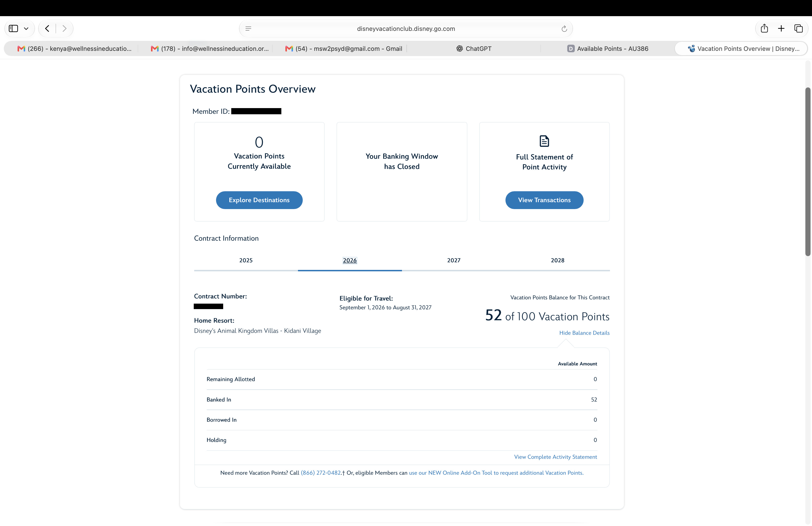The width and height of the screenshot is (812, 526).
Task: Open the page reader menu icon
Action: tap(248, 29)
